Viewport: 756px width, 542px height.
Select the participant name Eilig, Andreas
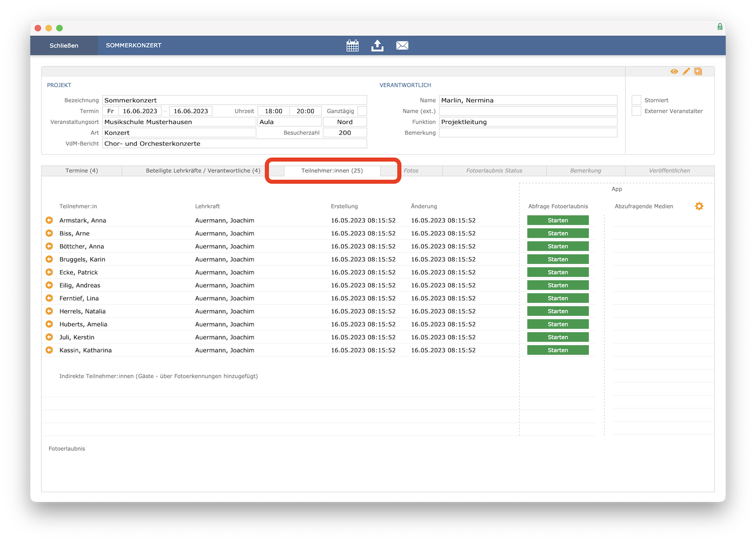[x=80, y=285]
